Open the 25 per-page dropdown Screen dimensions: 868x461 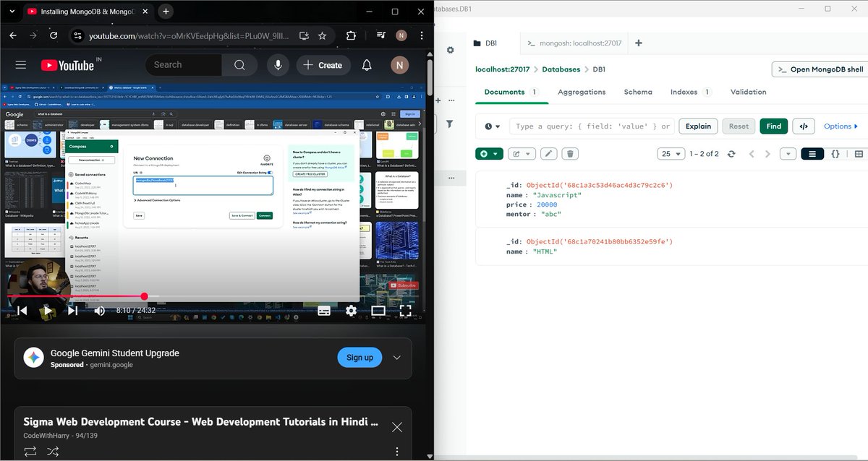(x=671, y=154)
